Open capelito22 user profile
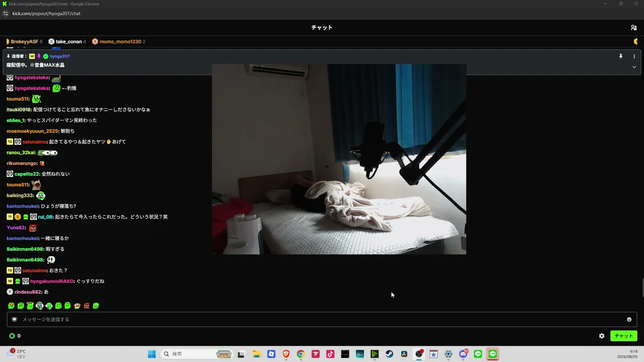 (x=27, y=174)
